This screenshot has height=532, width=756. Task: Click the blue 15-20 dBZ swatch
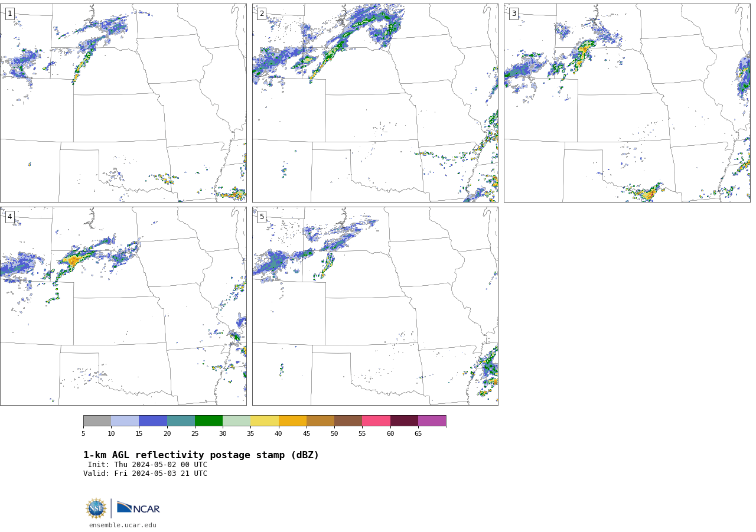click(153, 420)
